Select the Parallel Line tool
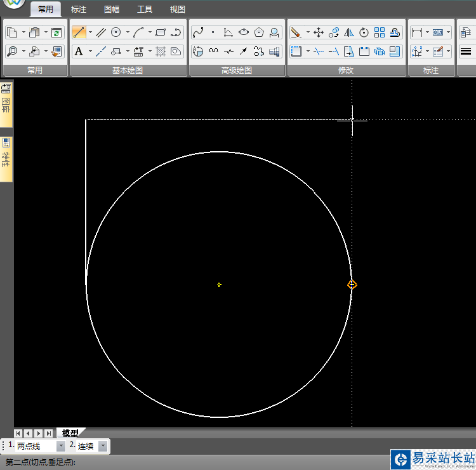The image size is (476, 470). [x=101, y=32]
